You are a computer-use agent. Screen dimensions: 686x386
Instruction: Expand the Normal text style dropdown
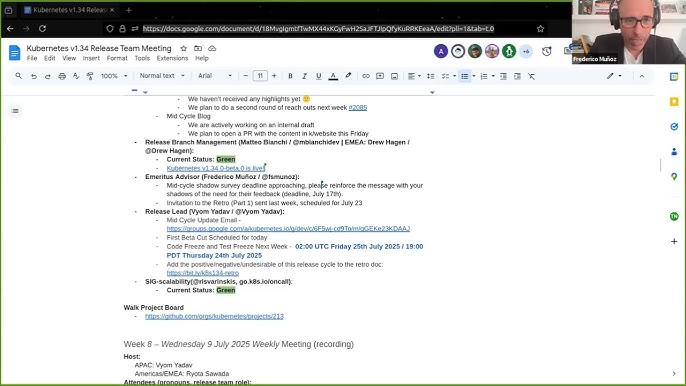pos(162,76)
